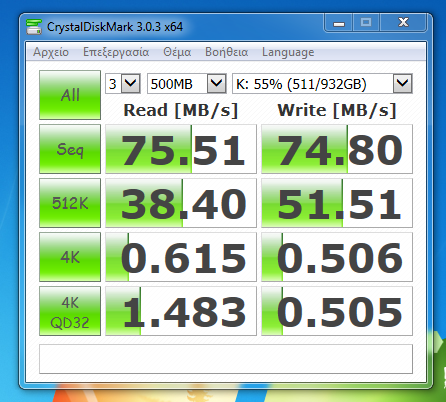The height and width of the screenshot is (402, 446).
Task: Open the Language menu
Action: (288, 52)
